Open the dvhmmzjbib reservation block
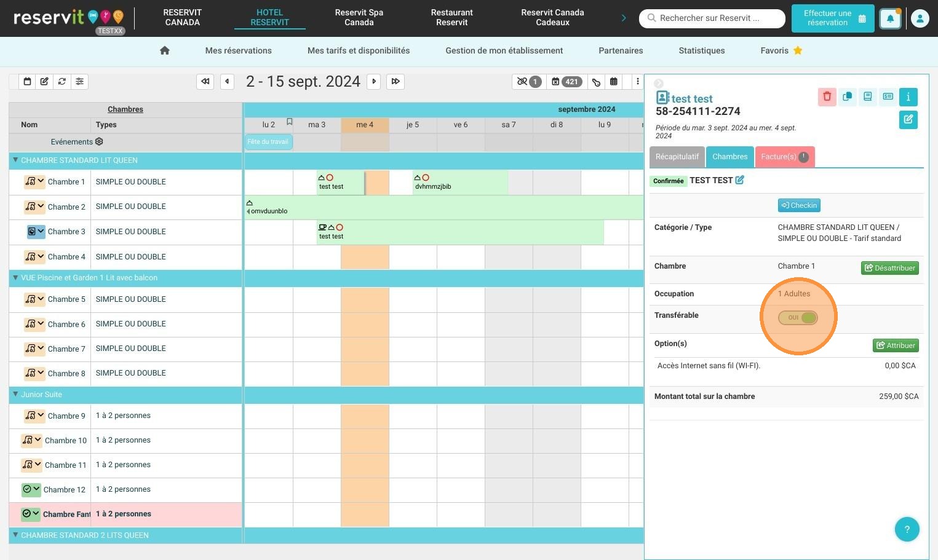Viewport: 938px width, 560px height. point(460,183)
